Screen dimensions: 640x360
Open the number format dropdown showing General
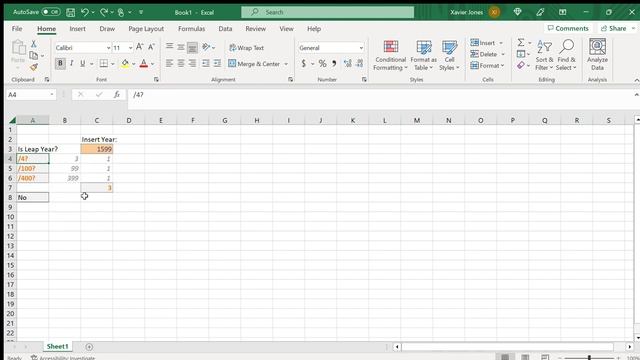361,48
